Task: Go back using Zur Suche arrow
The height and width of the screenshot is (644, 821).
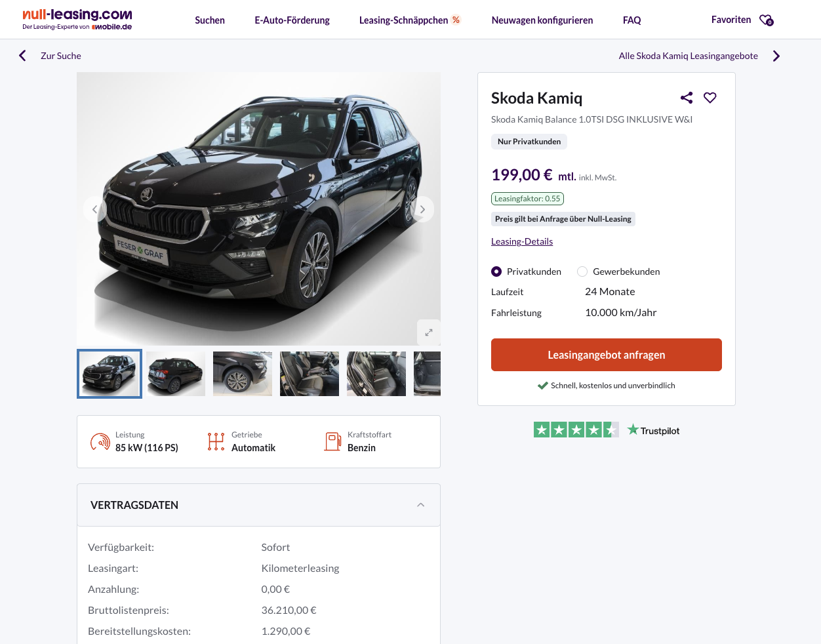Action: (x=22, y=56)
